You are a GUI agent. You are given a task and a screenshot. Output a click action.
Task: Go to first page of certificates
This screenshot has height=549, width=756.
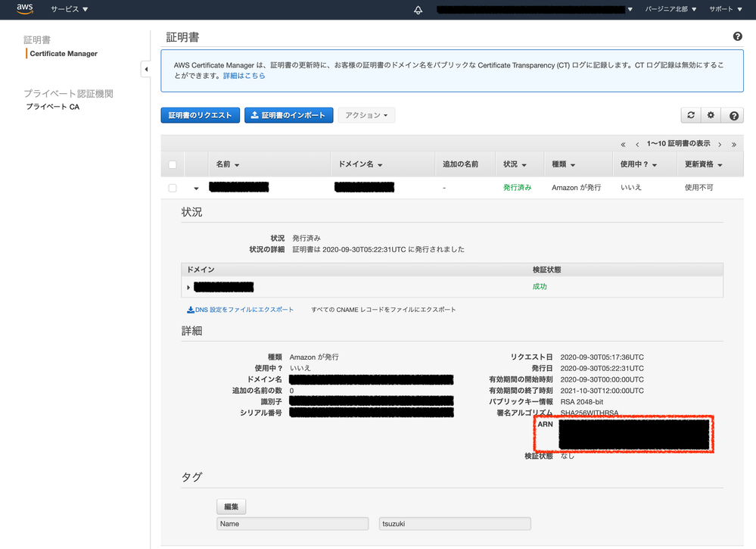(623, 144)
